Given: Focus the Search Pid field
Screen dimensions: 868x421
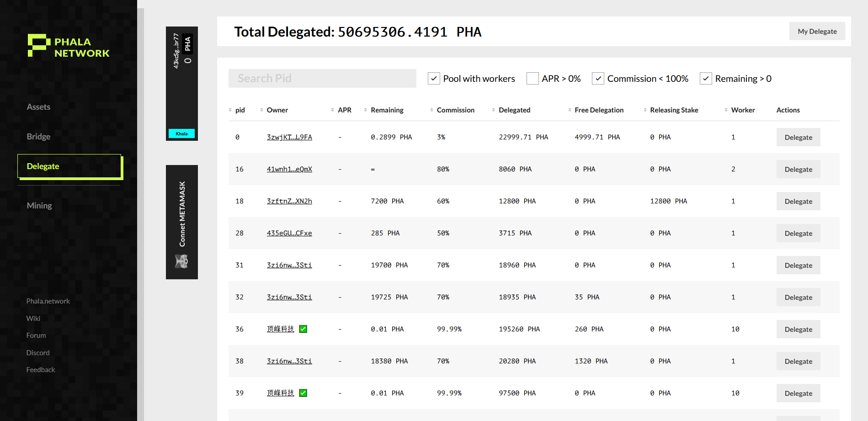Looking at the screenshot, I should click(x=322, y=79).
